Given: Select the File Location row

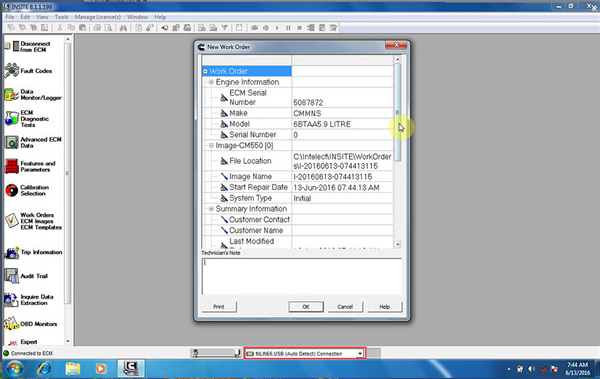Looking at the screenshot, I should 298,161.
